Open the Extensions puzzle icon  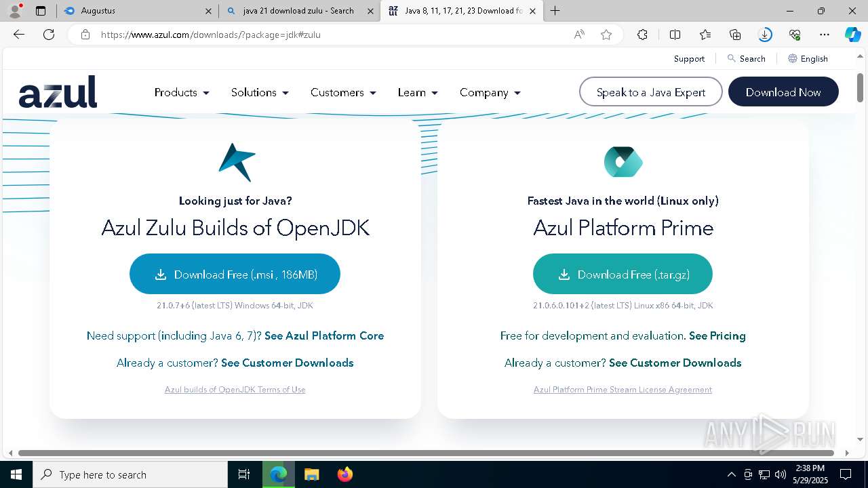point(642,35)
